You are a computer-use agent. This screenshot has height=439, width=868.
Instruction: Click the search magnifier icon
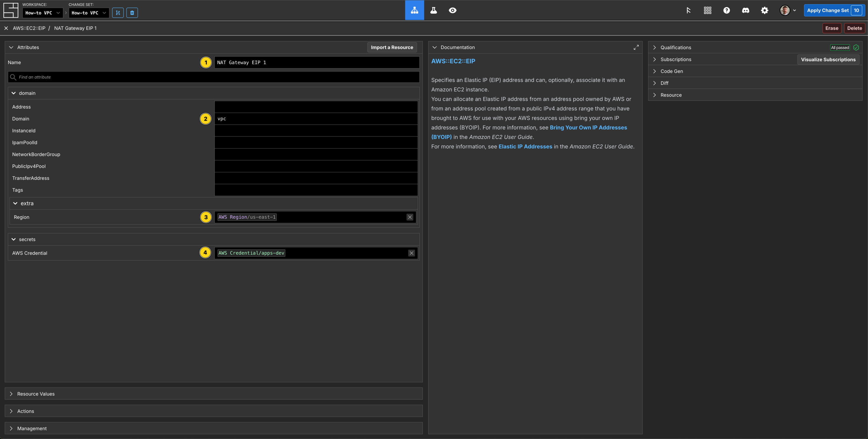pos(13,77)
